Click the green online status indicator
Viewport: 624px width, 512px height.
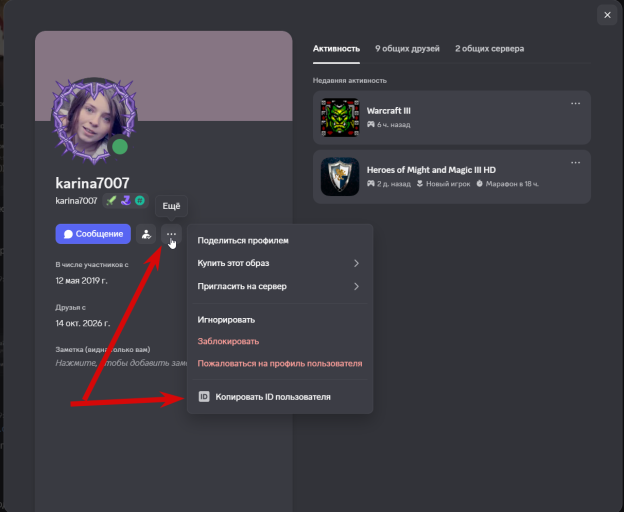120,147
